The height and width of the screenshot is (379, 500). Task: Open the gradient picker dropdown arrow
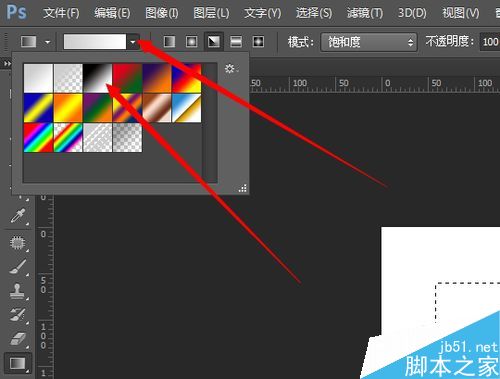133,42
